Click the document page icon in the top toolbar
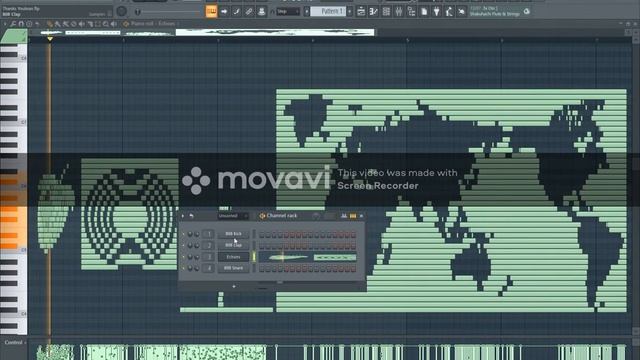The width and height of the screenshot is (640, 360). [x=424, y=12]
